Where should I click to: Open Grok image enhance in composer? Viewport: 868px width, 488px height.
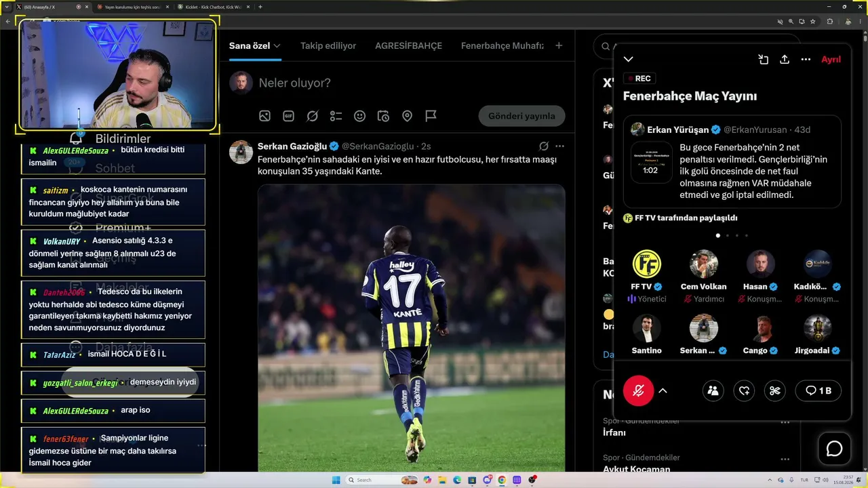[x=312, y=116]
